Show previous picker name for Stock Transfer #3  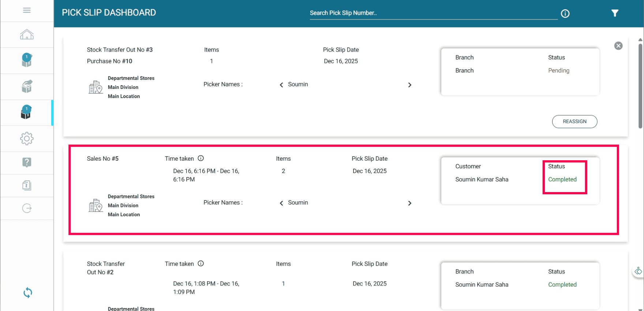click(x=281, y=85)
